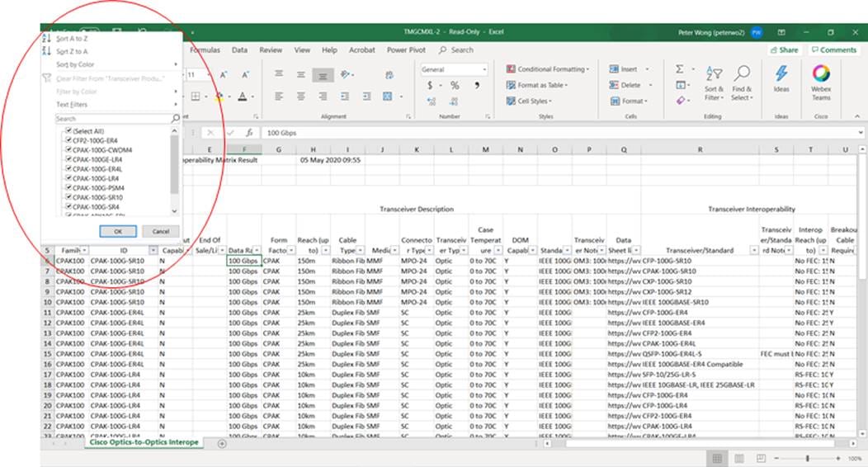Uncheck CPAK-100G-ER4L in filter list
The height and width of the screenshot is (467, 868).
click(68, 169)
